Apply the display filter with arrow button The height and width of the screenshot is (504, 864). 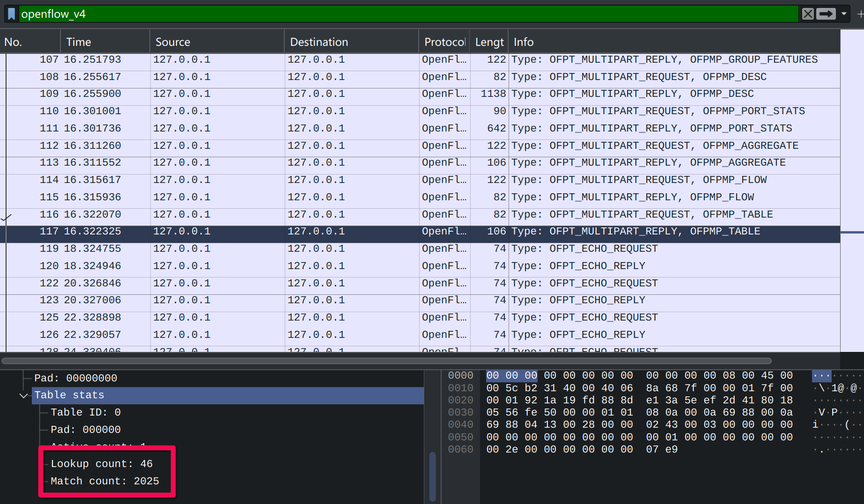click(x=826, y=14)
